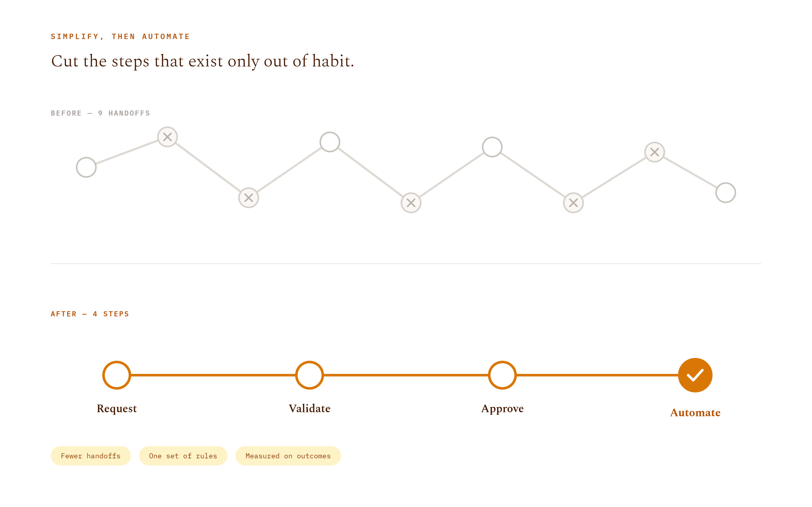Image resolution: width=812 pixels, height=507 pixels.
Task: Click the Validate label text
Action: click(x=309, y=408)
